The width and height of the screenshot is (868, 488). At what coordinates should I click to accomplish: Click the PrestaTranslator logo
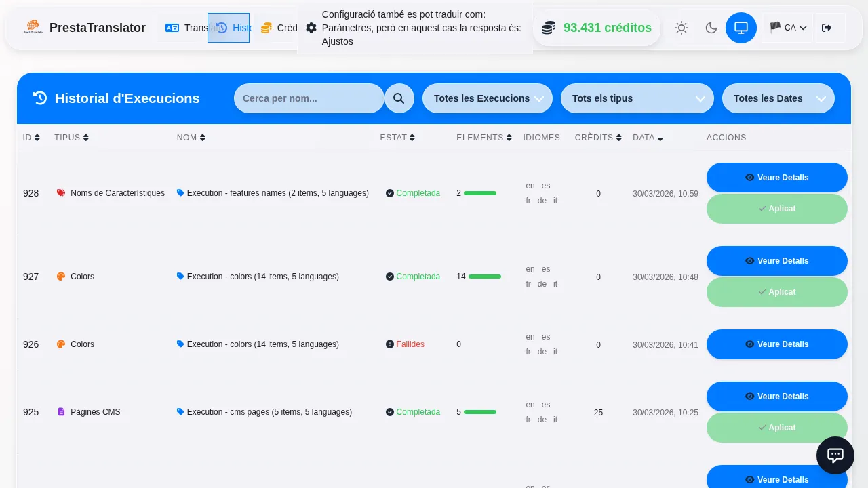[33, 28]
